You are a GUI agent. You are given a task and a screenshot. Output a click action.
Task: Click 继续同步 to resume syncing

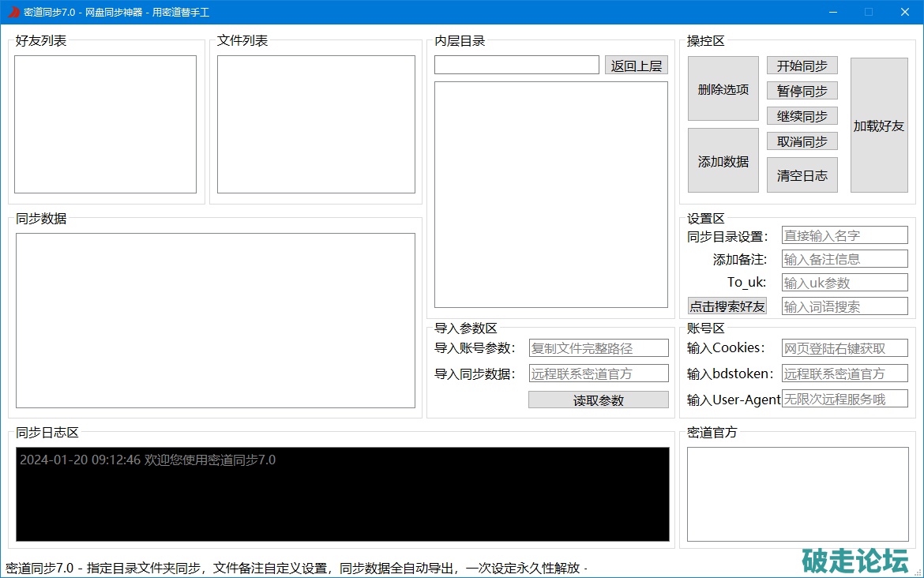tap(802, 116)
